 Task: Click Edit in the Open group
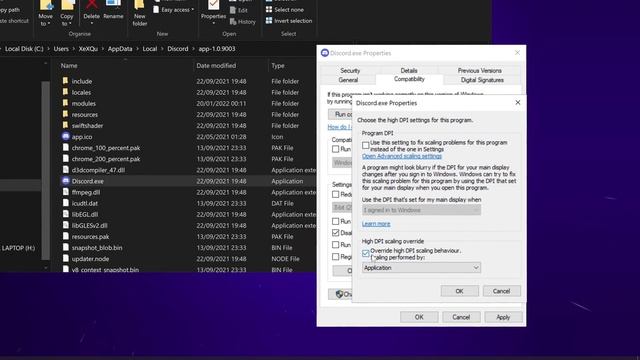click(x=239, y=10)
